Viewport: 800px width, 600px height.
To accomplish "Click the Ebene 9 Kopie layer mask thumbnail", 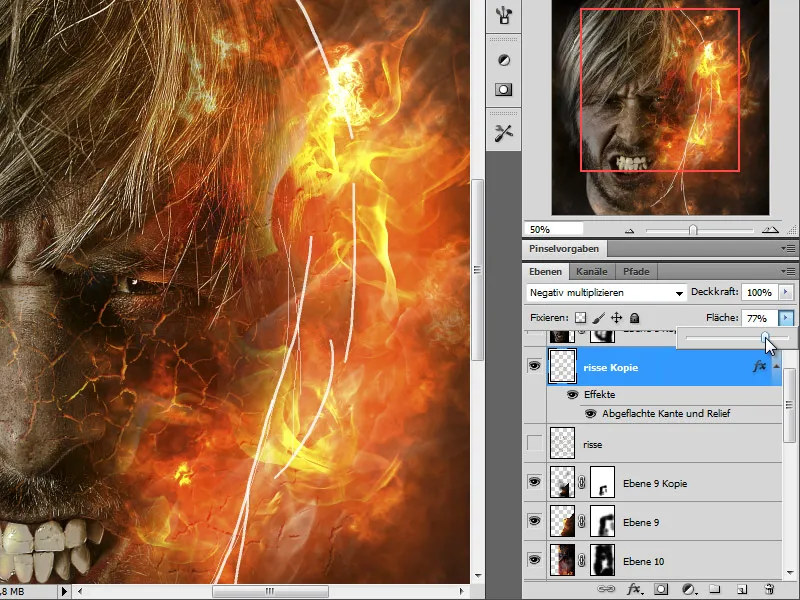I will point(602,482).
